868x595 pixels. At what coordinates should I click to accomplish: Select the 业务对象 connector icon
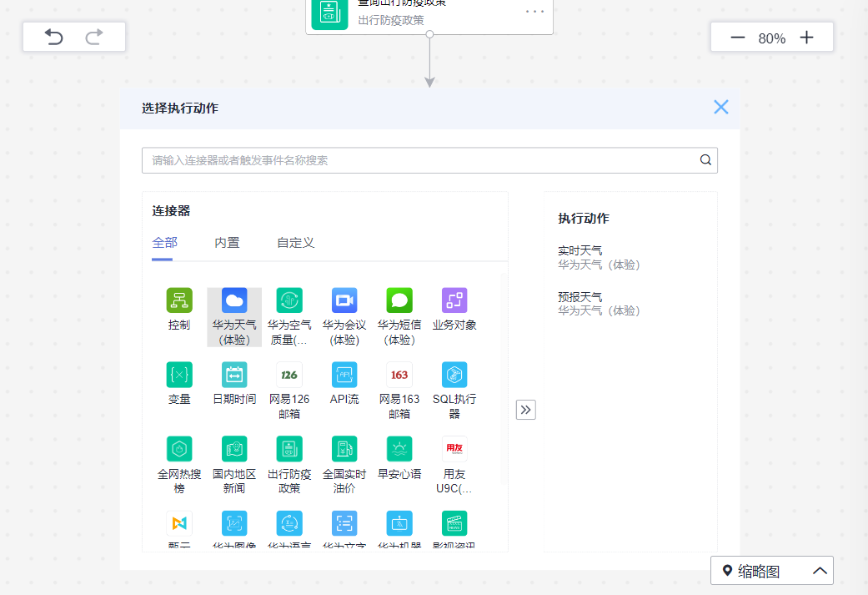pyautogui.click(x=454, y=300)
